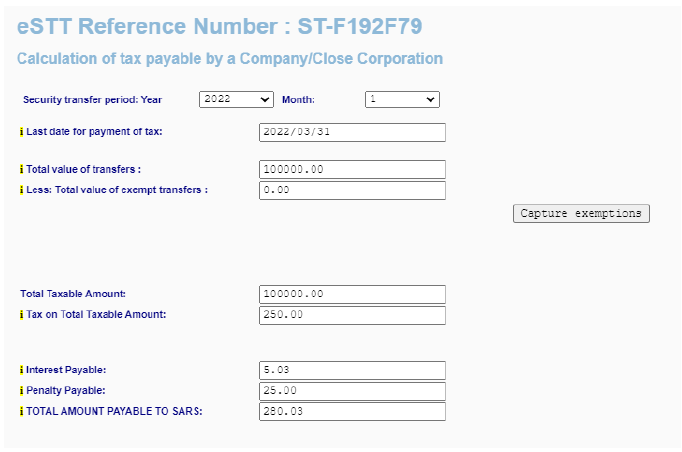Select the Tax on Total Taxable Amount field
This screenshot has height=452, width=682.
[352, 315]
